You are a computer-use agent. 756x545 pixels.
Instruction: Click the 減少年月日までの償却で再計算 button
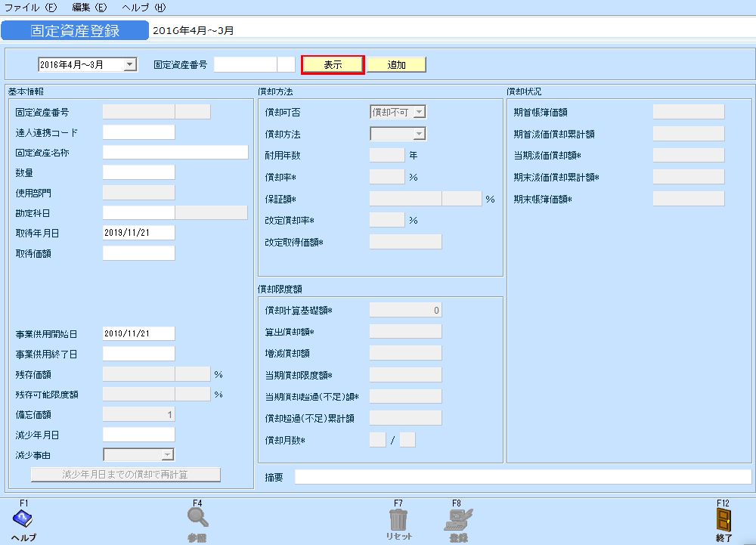click(125, 474)
